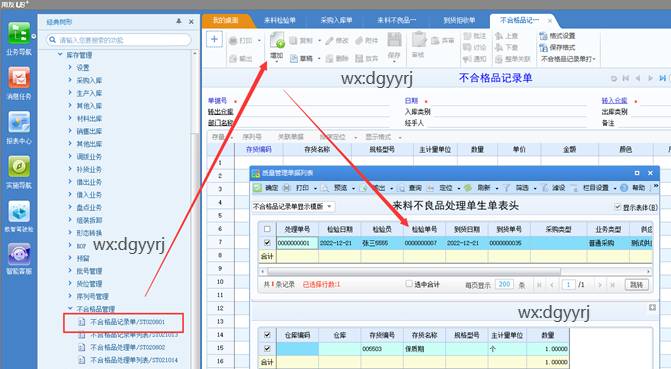Image resolution: width=671 pixels, height=369 pixels.
Task: Click the 审核 clipboard audit icon
Action: coord(419,40)
